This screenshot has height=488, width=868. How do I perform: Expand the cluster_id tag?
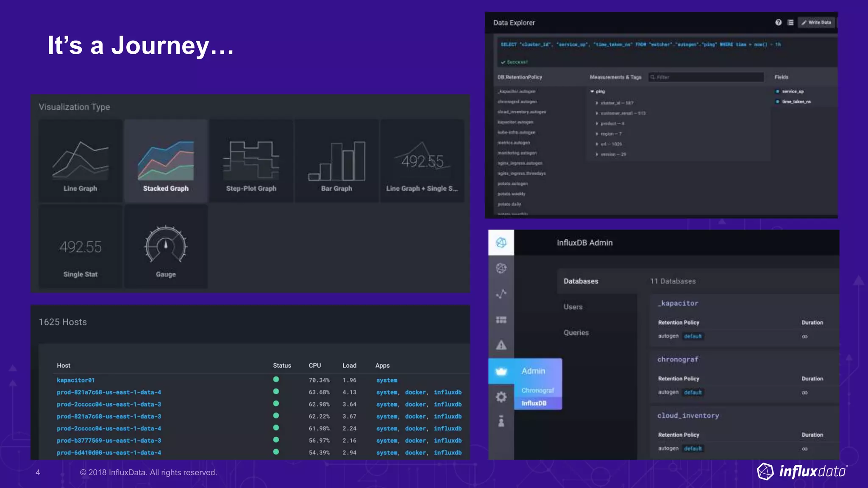[597, 103]
